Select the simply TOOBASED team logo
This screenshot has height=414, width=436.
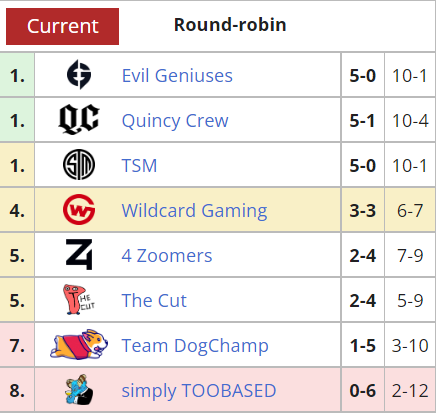point(79,389)
